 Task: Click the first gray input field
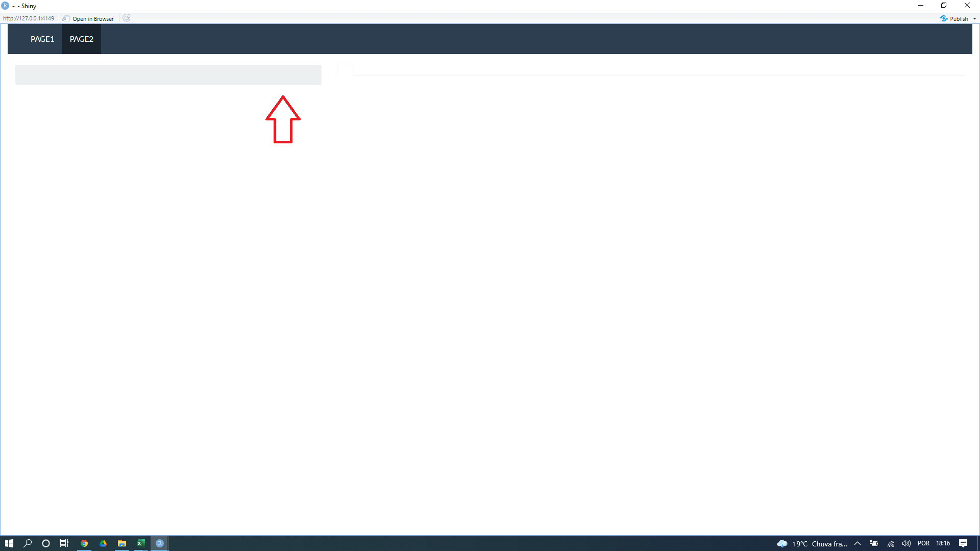pos(168,74)
